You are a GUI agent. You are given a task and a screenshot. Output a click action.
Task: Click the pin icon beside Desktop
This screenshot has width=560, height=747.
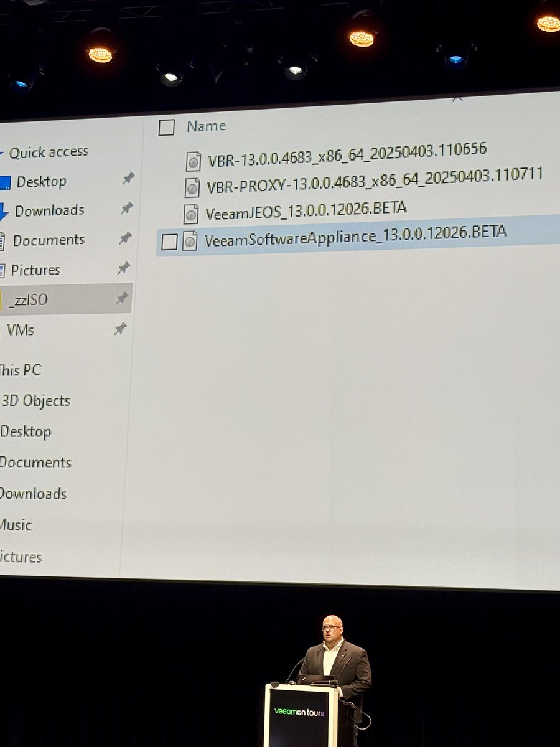pos(128,179)
